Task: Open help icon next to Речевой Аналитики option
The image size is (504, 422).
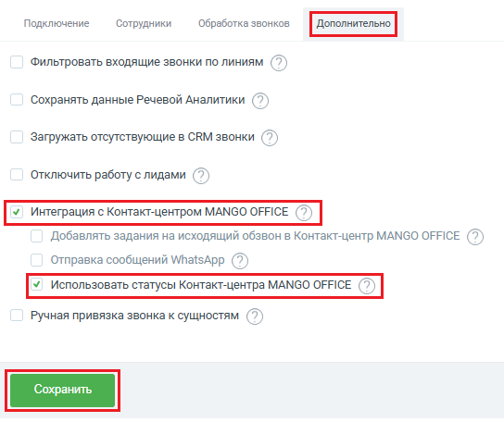Action: (260, 101)
